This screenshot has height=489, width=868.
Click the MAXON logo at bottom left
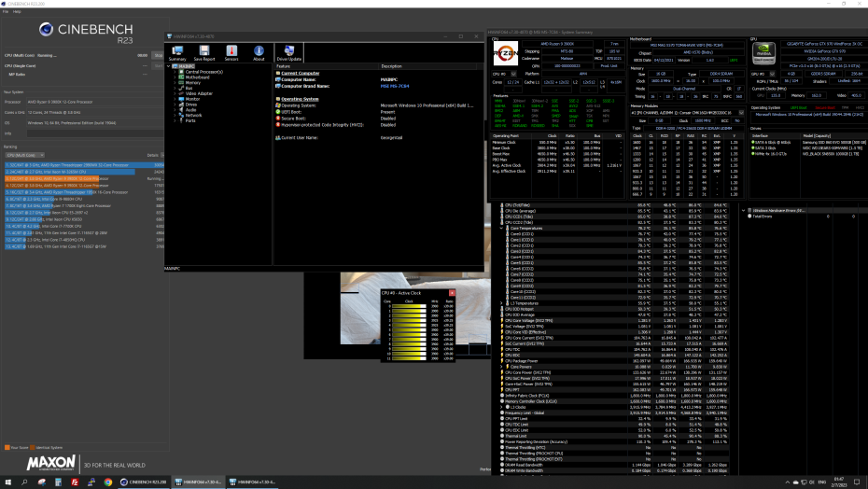coord(51,463)
